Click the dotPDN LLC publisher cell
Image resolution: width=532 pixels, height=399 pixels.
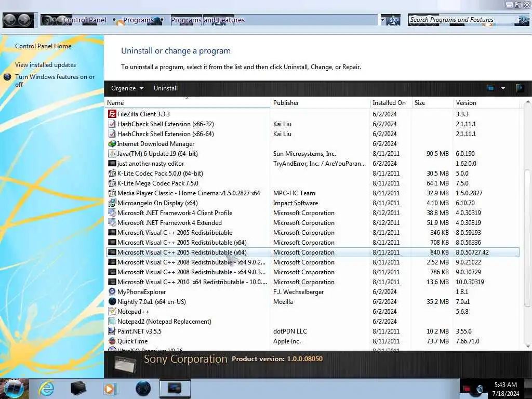point(290,331)
